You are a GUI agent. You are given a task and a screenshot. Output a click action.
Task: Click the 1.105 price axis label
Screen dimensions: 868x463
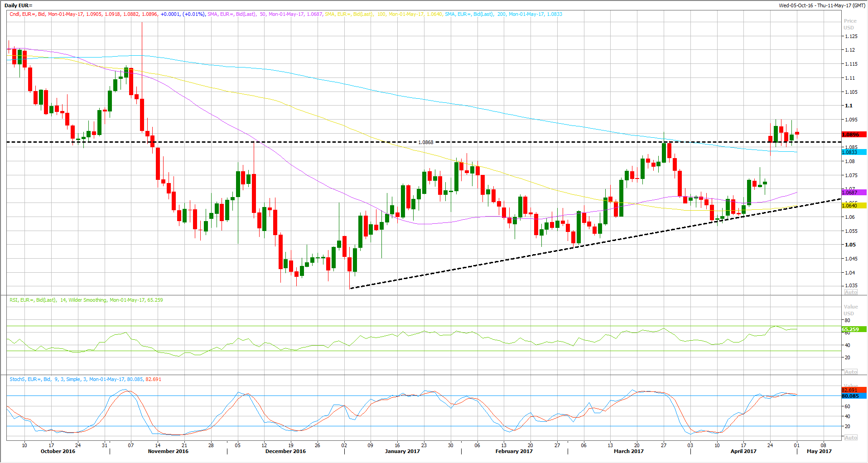tap(851, 92)
